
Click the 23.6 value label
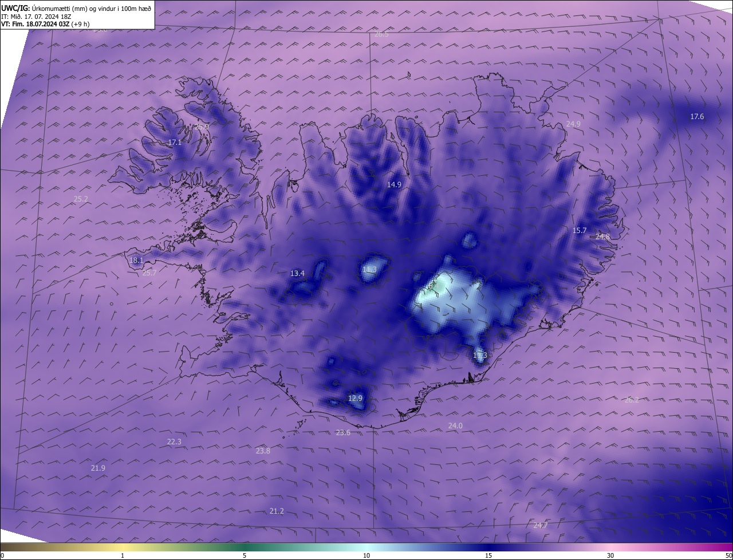[343, 433]
